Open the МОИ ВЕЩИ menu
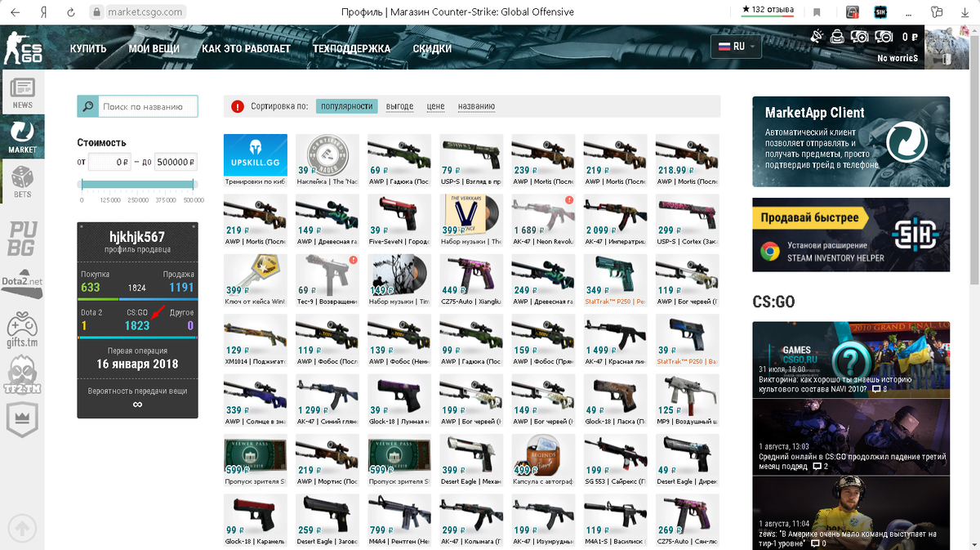This screenshot has height=550, width=980. [x=154, y=49]
